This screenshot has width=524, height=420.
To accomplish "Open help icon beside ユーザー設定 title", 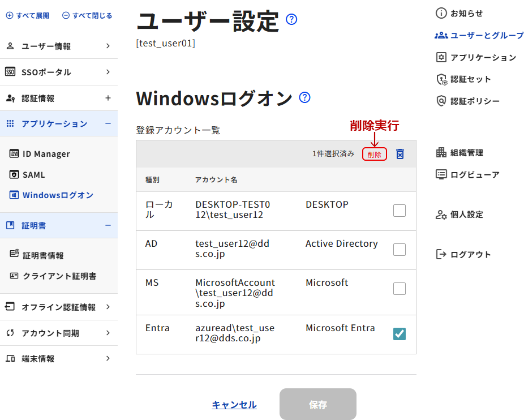I will coord(291,20).
